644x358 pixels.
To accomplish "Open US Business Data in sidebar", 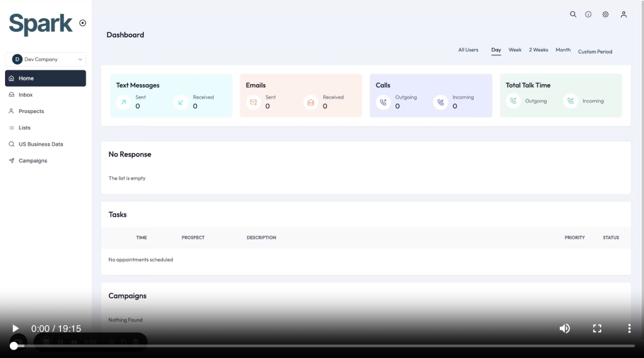I will tap(40, 144).
